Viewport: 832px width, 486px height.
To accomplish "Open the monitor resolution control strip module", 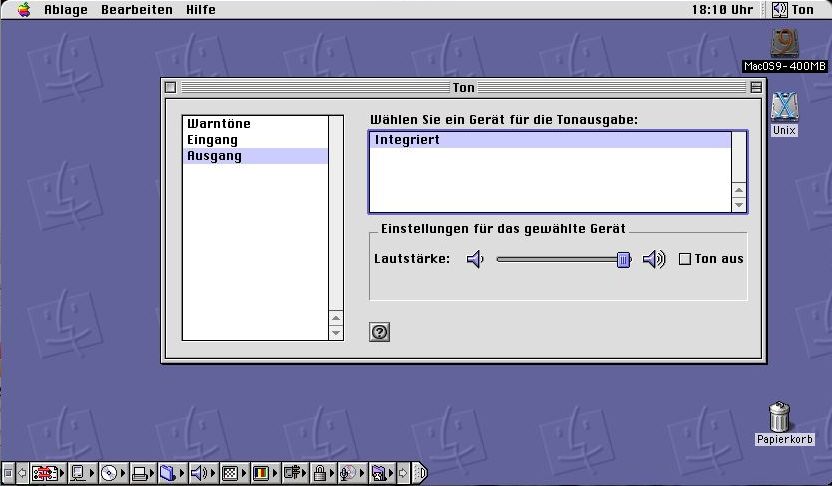I will click(x=234, y=473).
